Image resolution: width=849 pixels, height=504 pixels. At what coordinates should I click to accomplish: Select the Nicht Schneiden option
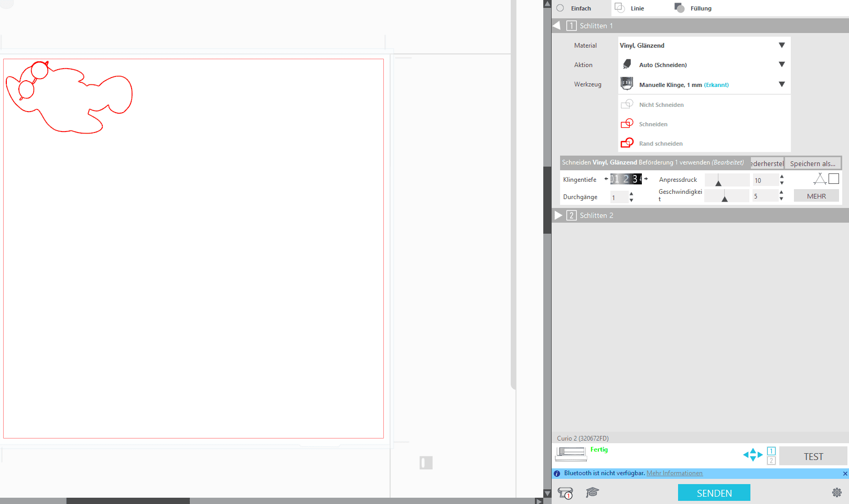(704, 105)
